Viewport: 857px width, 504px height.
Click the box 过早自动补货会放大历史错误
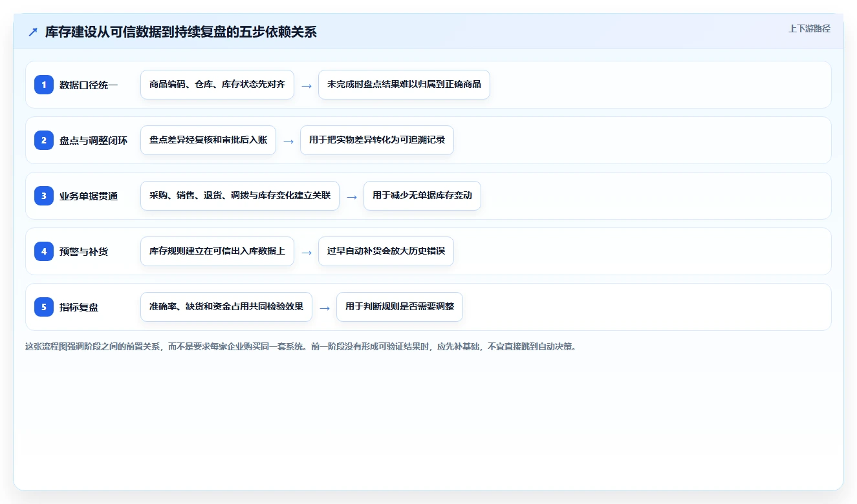tap(386, 251)
